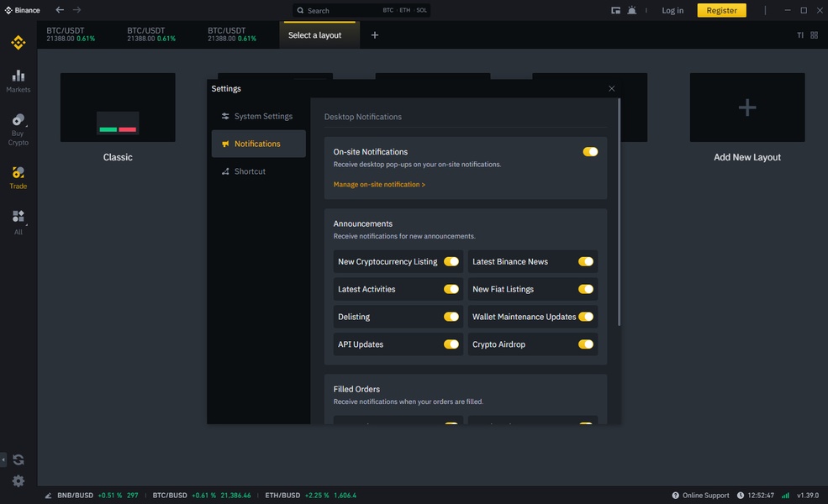Screen dimensions: 828x504
Task: Click the refresh icon in the sidebar
Action: (18, 459)
